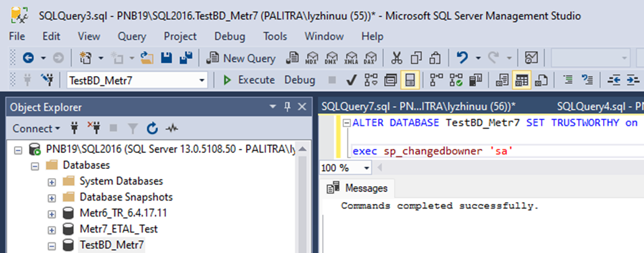Click the Disconnect icon in Object Explorer
This screenshot has height=253, width=644.
94,128
